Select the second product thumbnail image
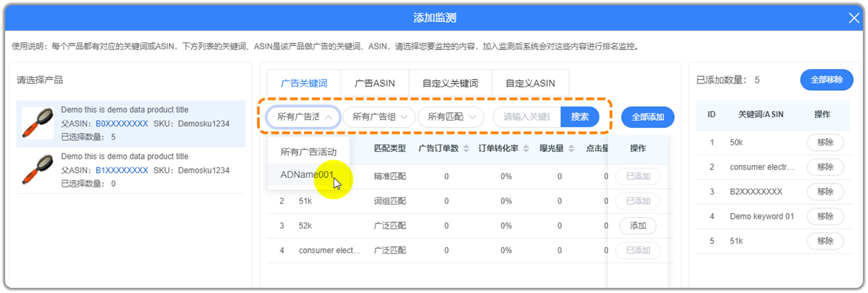 (38, 170)
